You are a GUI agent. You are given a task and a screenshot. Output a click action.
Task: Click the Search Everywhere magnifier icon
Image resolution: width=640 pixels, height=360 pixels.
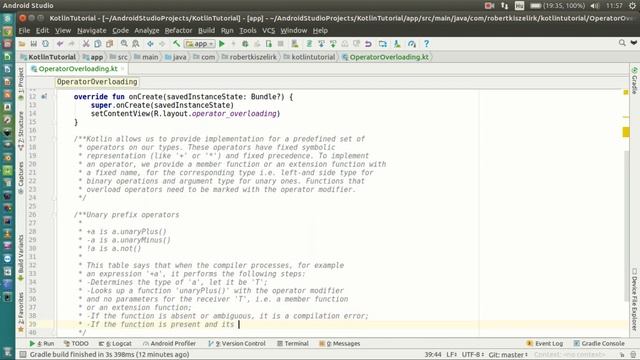tap(622, 43)
